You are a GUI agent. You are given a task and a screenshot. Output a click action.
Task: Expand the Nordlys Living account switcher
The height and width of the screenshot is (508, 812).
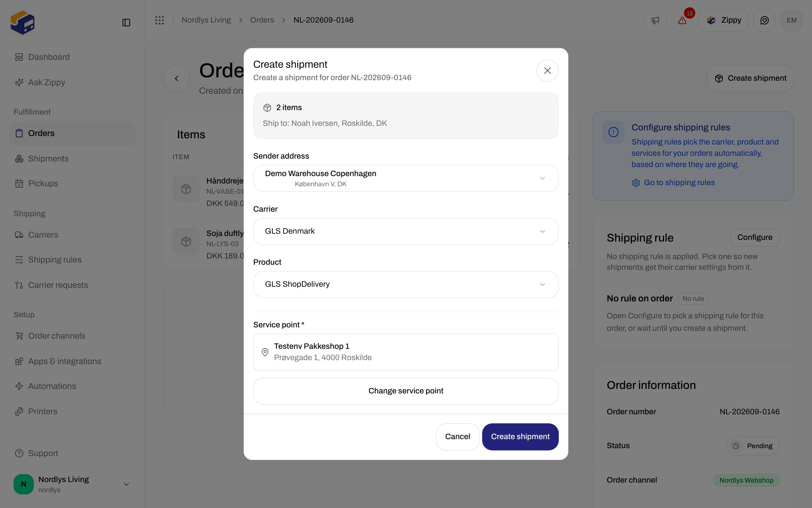click(72, 484)
